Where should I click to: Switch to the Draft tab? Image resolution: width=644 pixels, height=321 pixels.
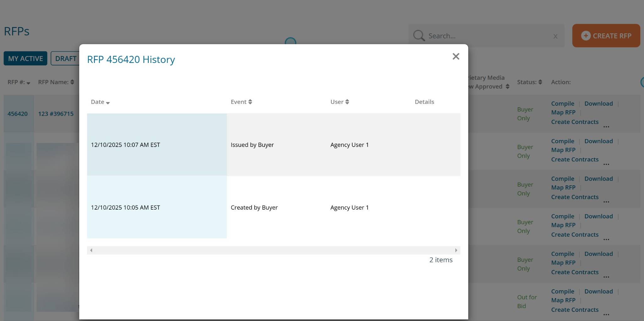coord(65,59)
